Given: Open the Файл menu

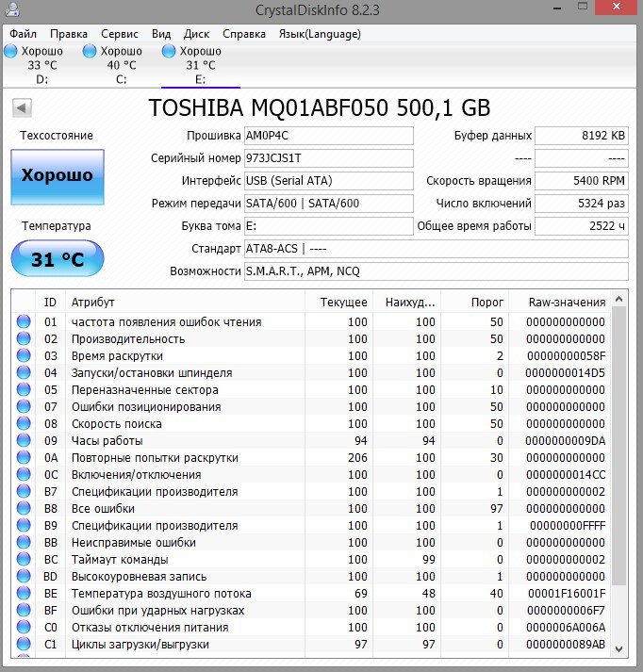Looking at the screenshot, I should [23, 34].
